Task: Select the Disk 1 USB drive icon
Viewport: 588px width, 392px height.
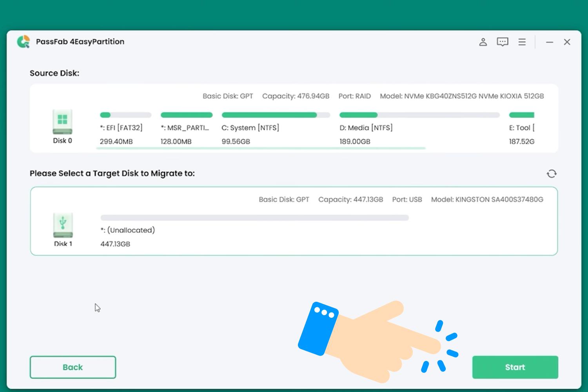Action: (63, 225)
